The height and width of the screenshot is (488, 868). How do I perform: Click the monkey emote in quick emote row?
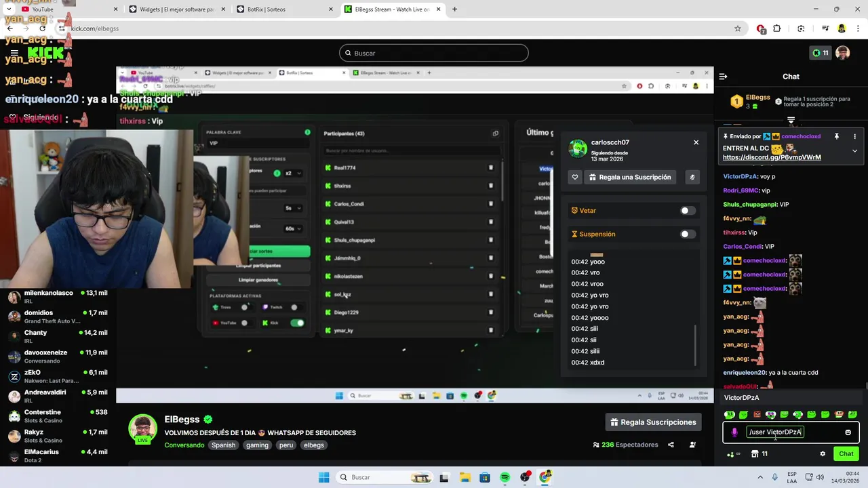pyautogui.click(x=839, y=414)
